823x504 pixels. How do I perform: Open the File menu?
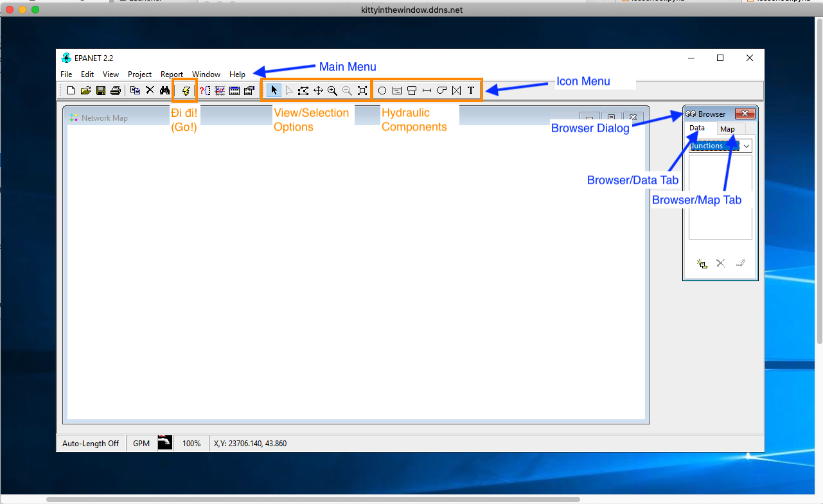(x=66, y=74)
